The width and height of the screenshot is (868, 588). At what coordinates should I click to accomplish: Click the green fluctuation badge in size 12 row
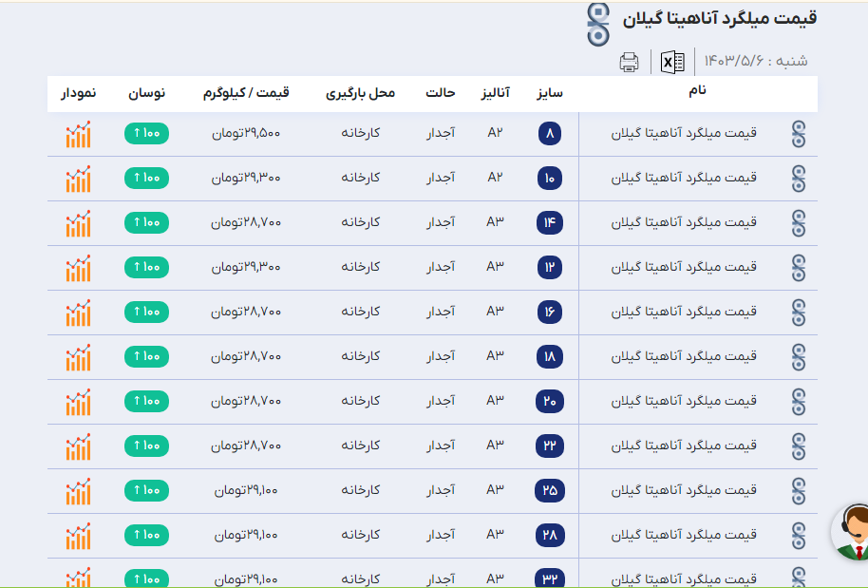(x=146, y=268)
